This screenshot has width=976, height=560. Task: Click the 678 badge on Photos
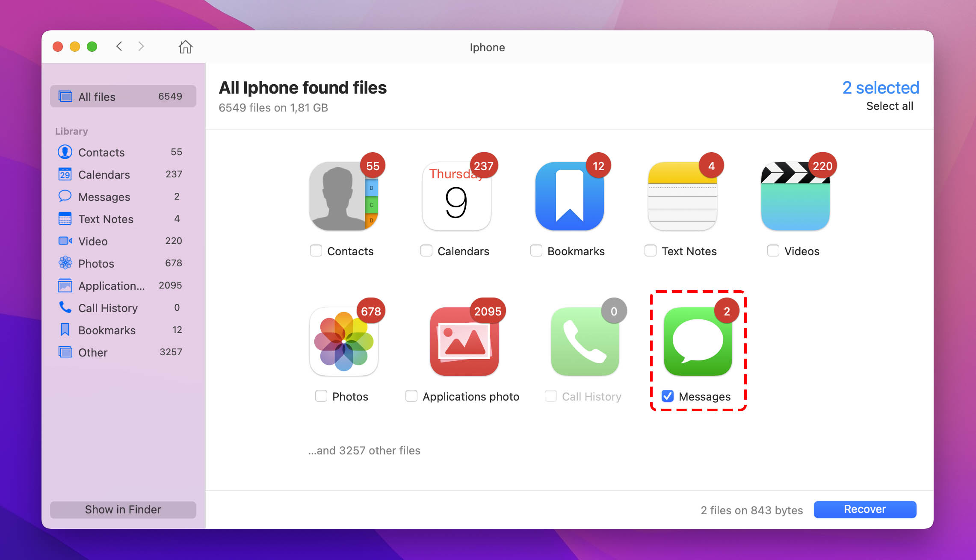371,311
